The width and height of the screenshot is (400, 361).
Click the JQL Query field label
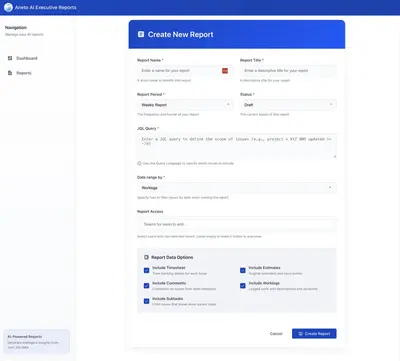tap(147, 128)
